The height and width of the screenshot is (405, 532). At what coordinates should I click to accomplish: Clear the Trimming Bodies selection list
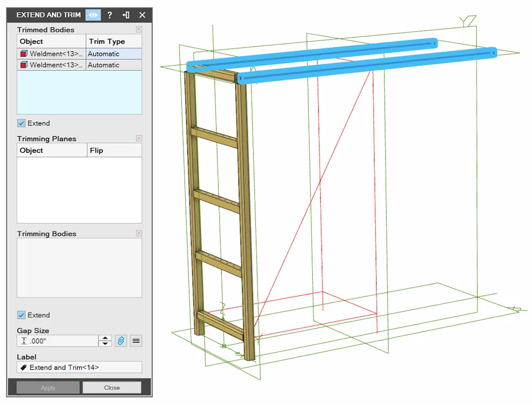pos(139,233)
